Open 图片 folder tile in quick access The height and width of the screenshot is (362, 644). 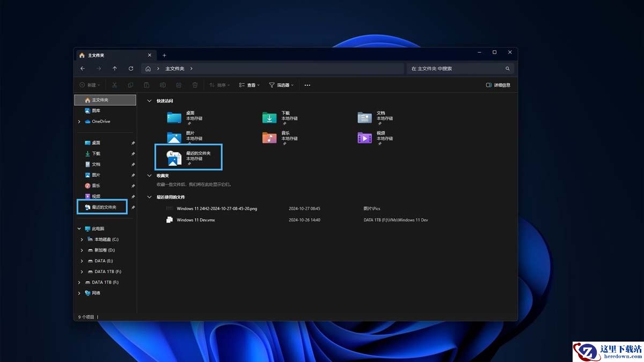click(x=185, y=137)
